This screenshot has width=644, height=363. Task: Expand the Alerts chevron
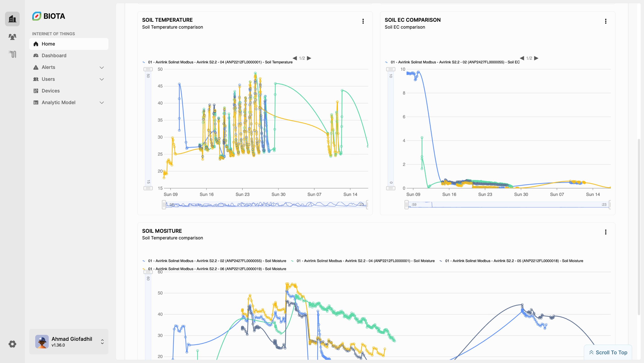click(102, 68)
